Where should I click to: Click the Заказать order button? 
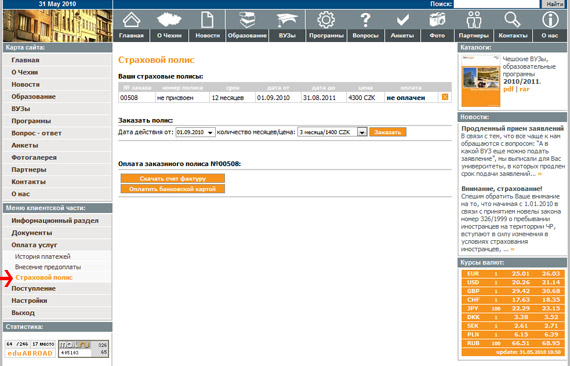coord(388,132)
